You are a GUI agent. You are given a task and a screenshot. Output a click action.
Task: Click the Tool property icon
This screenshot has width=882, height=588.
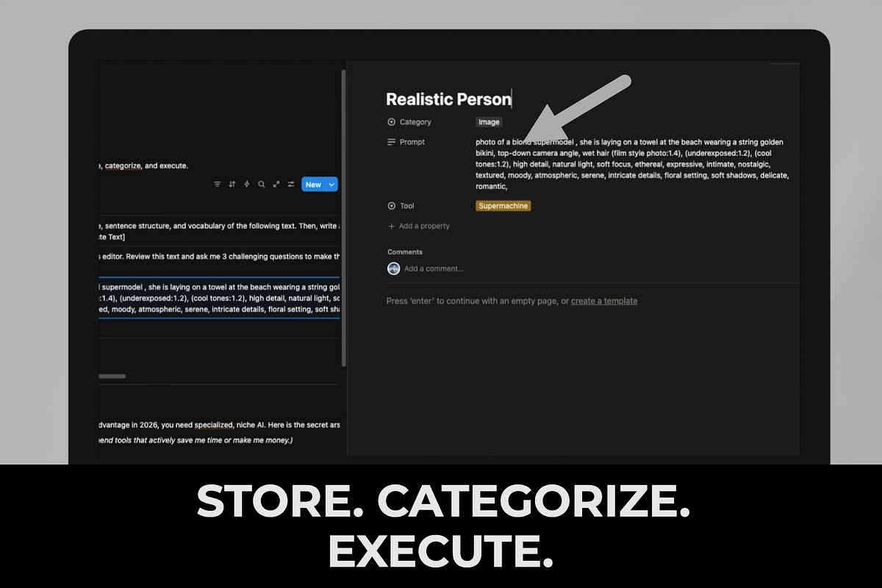click(x=391, y=206)
